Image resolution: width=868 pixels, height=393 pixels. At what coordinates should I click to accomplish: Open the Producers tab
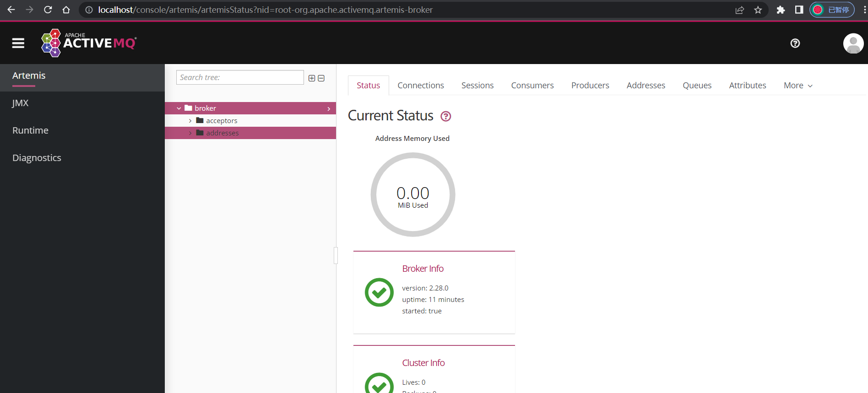[590, 86]
